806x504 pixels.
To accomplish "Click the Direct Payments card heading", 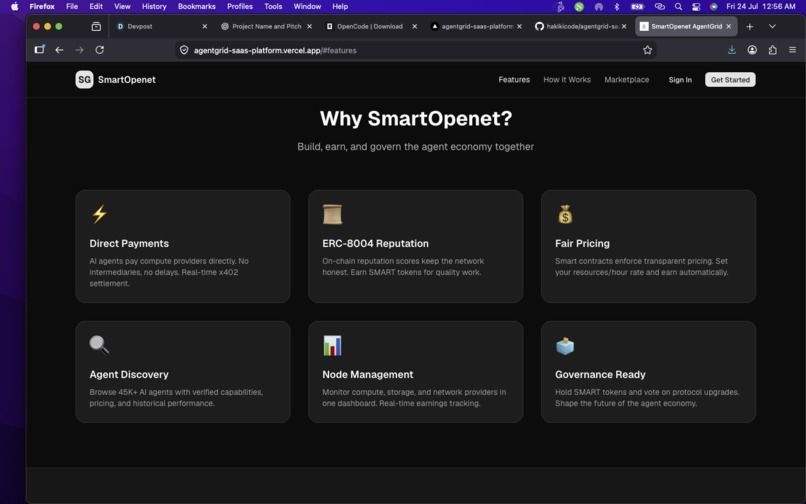I will (x=129, y=243).
